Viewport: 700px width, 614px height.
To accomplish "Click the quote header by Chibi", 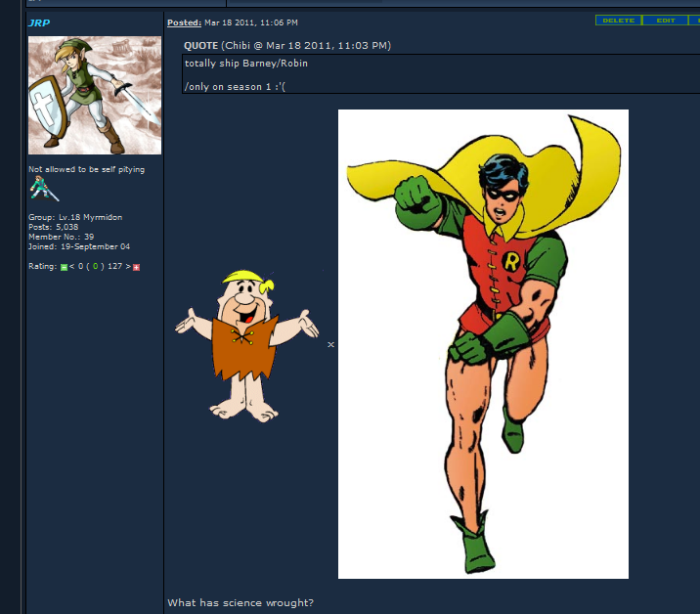I will [x=287, y=46].
